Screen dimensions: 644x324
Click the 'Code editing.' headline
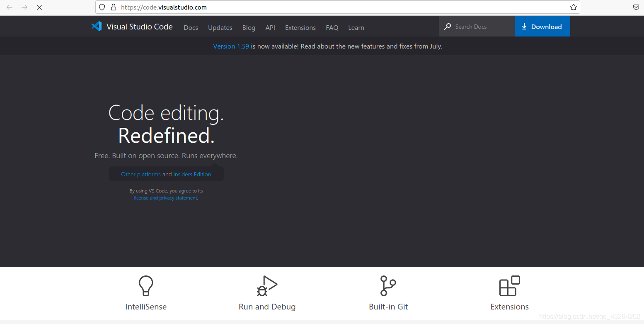pyautogui.click(x=166, y=113)
